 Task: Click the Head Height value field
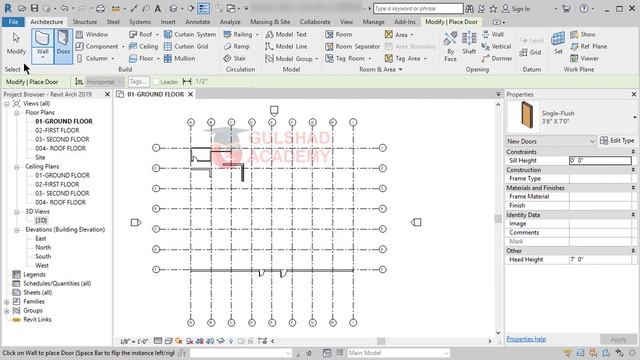[x=600, y=260]
